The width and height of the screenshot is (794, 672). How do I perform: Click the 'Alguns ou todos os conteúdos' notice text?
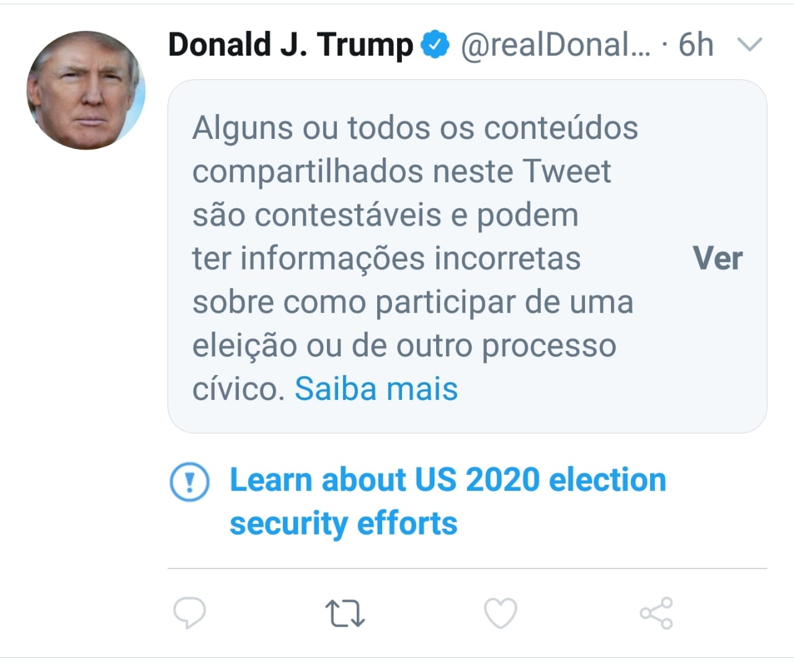(415, 128)
